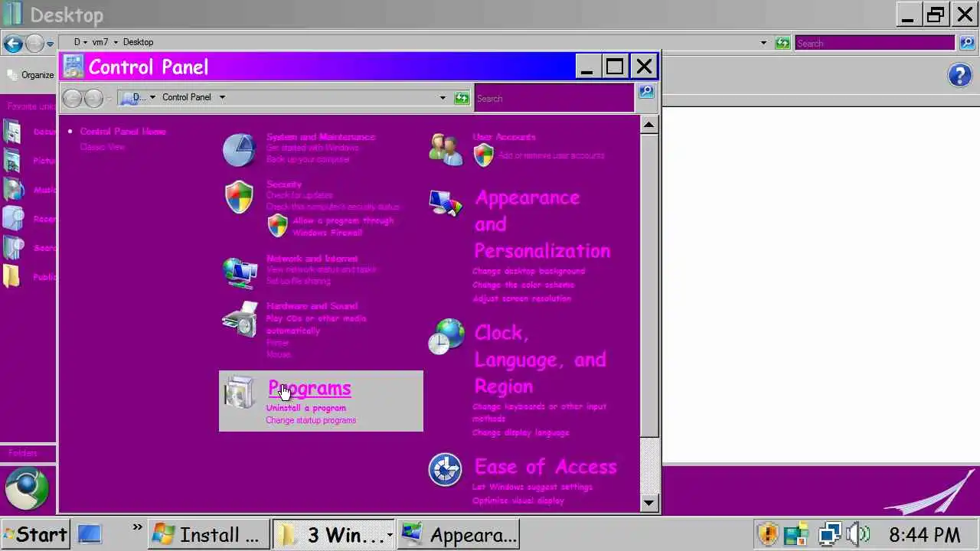Click Change the color scheme

pos(523,285)
